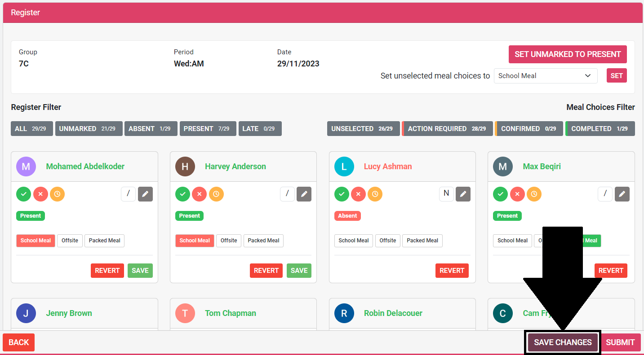Screen dimensions: 644x355
Task: Choose Packed Meal for Harvey Anderson
Action: click(263, 241)
